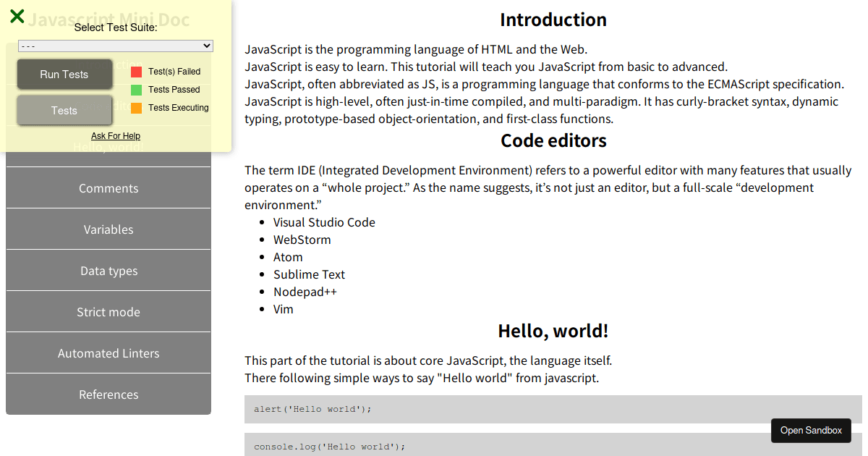868x456 pixels.
Task: Go to the Strict mode page
Action: (108, 311)
